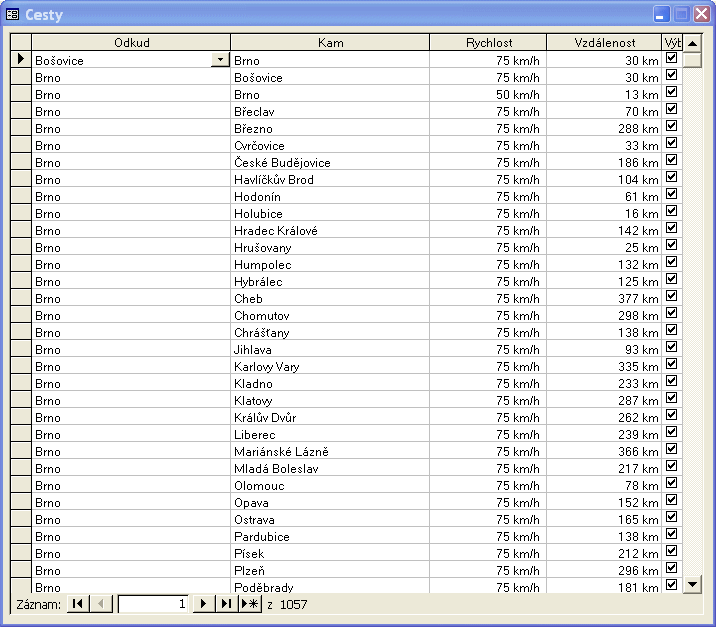
Task: Go to the previous record
Action: 102,604
